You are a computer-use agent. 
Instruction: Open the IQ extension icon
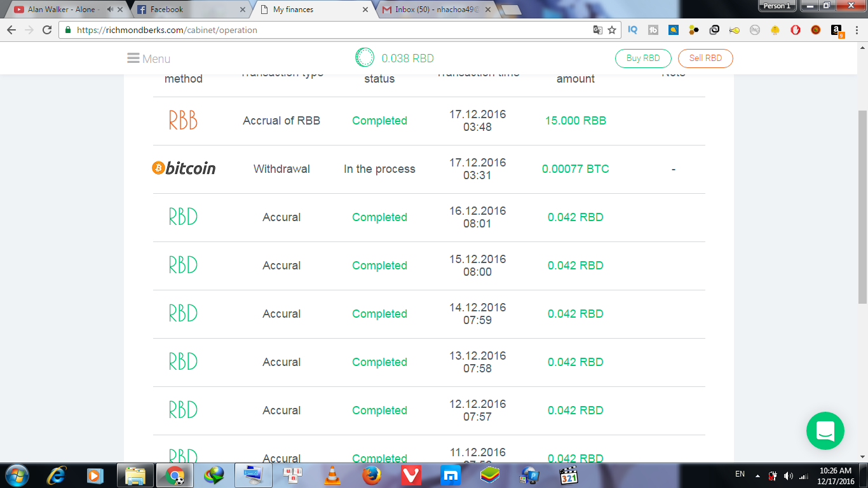633,30
